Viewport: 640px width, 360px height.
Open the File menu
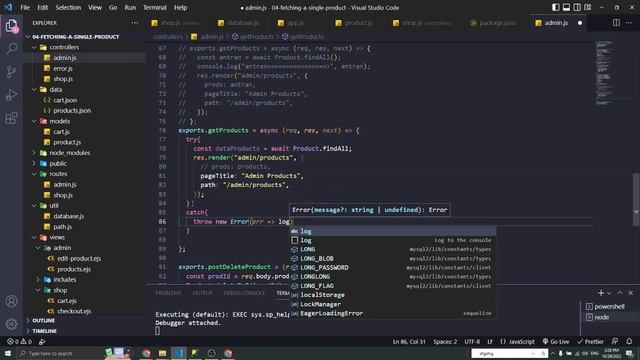[x=25, y=7]
